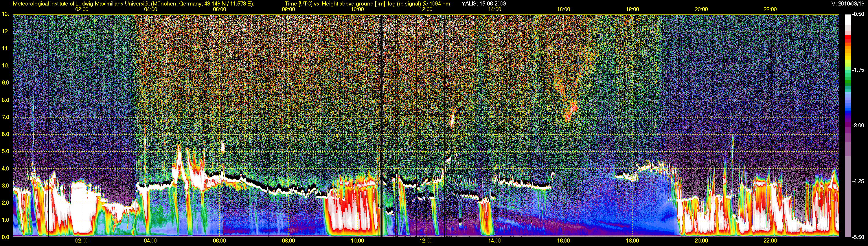Click the Meteorological Institute Ludwig-Maximilians-Universität title text

point(133,4)
